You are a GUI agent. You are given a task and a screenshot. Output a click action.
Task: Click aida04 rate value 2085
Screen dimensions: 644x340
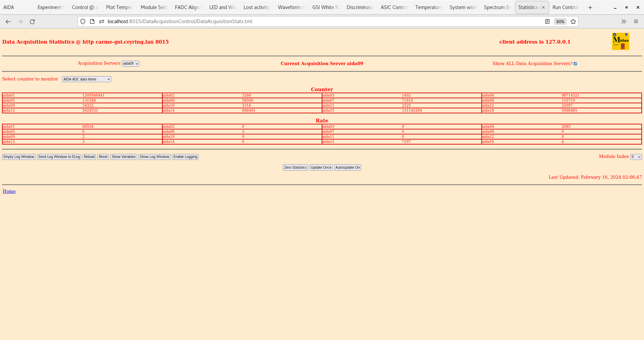coord(566,126)
